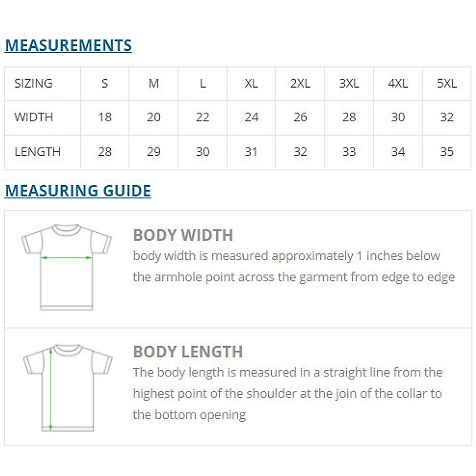Click length value 33 for size 3XL
Screen dimensions: 476x476
pos(349,152)
